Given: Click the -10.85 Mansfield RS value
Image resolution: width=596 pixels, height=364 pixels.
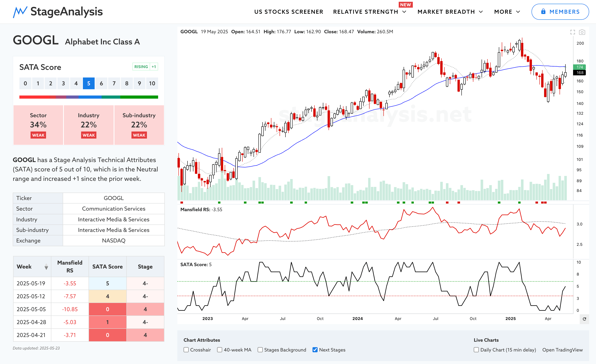Looking at the screenshot, I should [70, 309].
